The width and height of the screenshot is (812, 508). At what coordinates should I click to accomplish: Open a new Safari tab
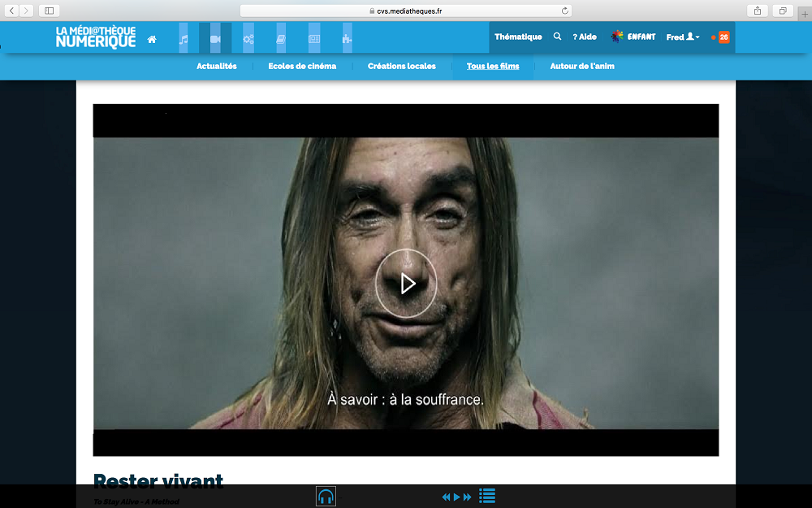point(805,15)
